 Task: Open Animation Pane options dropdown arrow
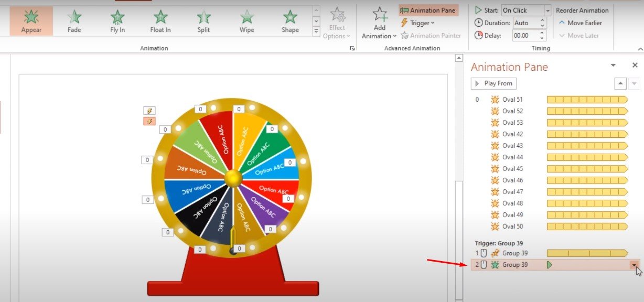613,66
